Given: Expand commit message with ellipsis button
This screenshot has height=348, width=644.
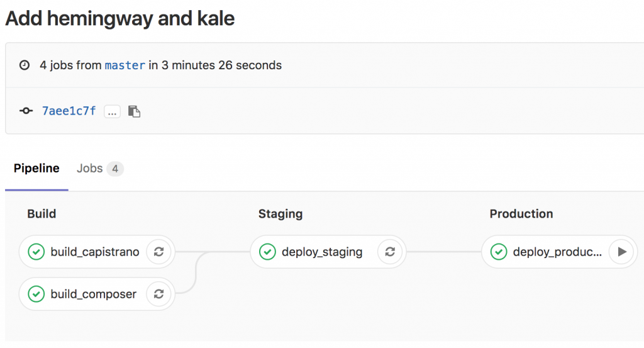Looking at the screenshot, I should [x=112, y=111].
